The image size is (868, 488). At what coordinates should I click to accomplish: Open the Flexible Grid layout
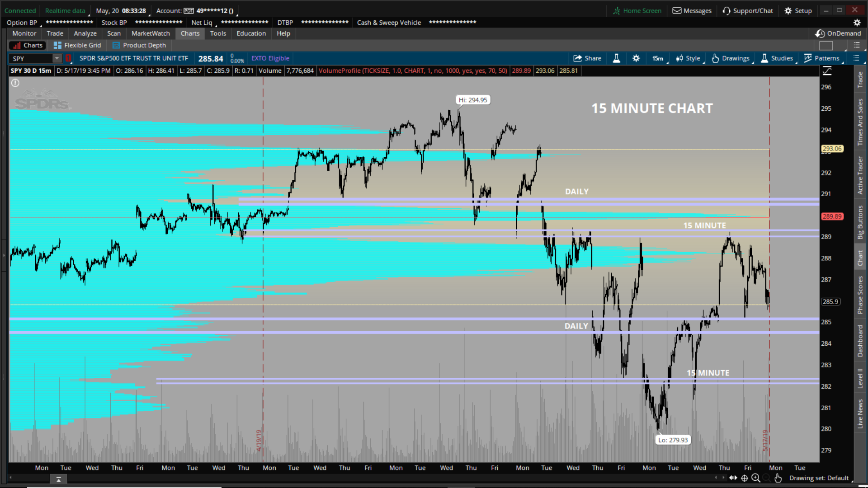coord(77,45)
